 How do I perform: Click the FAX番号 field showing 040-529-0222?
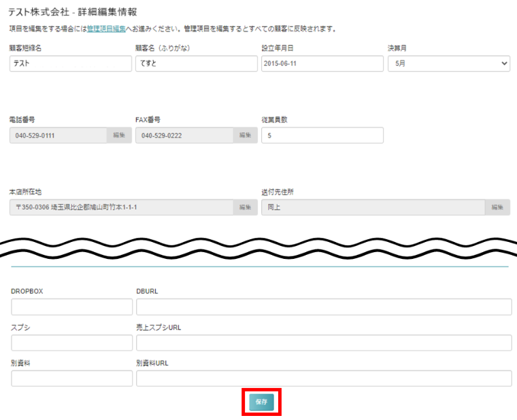tap(184, 135)
